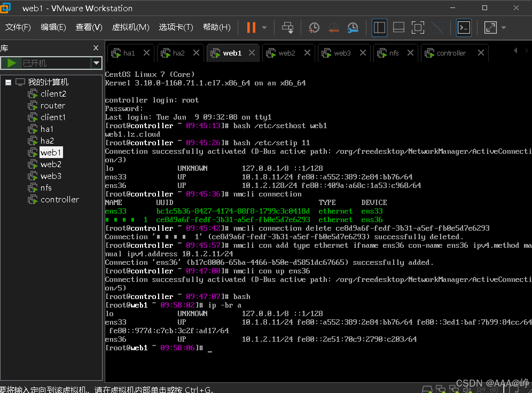The image size is (532, 393).
Task: Toggle the library sidebar view icon
Action: 379,27
